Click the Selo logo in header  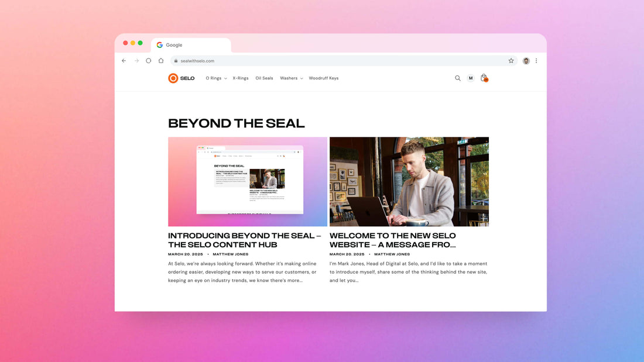coord(181,78)
